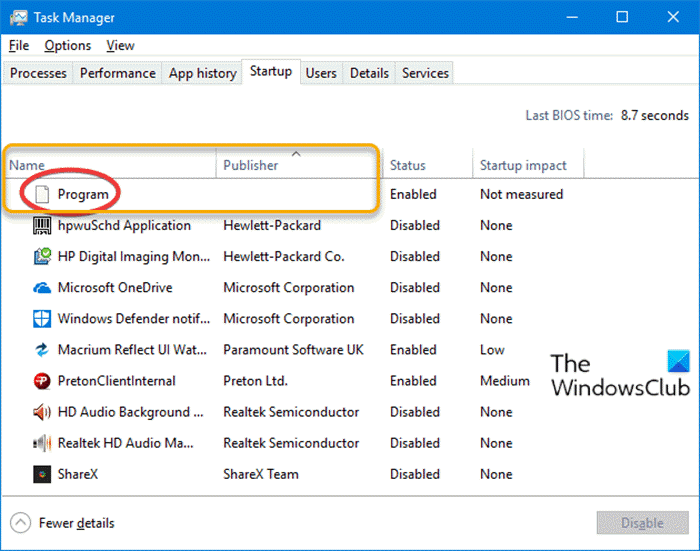Sort list by Publisher column header
700x551 pixels.
250,165
